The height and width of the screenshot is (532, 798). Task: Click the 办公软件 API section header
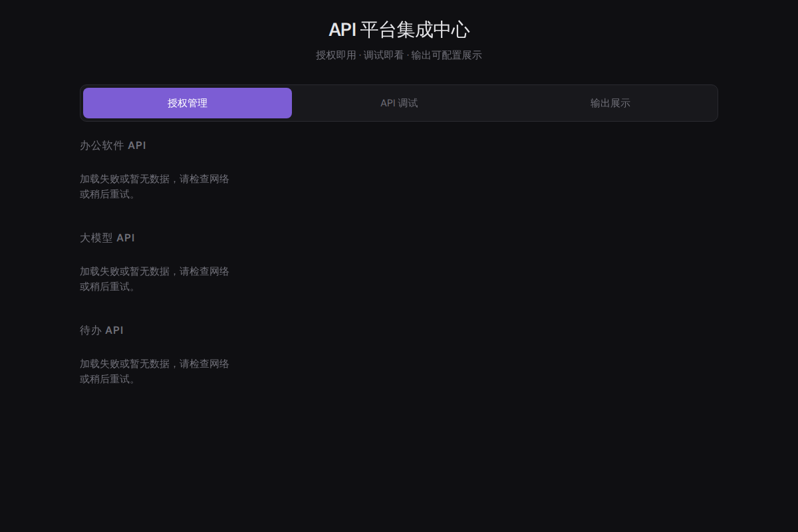click(x=112, y=145)
